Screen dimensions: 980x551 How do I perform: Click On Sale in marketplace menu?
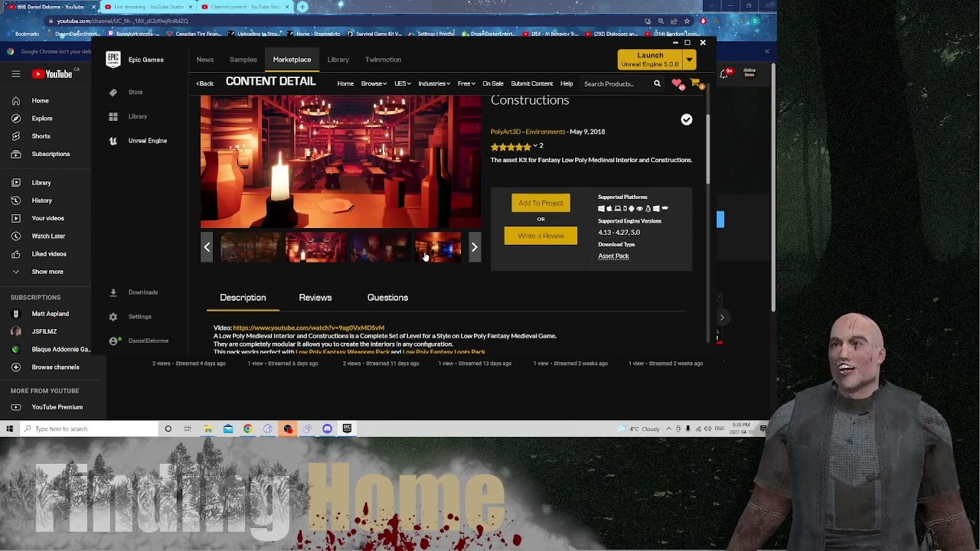coord(492,83)
